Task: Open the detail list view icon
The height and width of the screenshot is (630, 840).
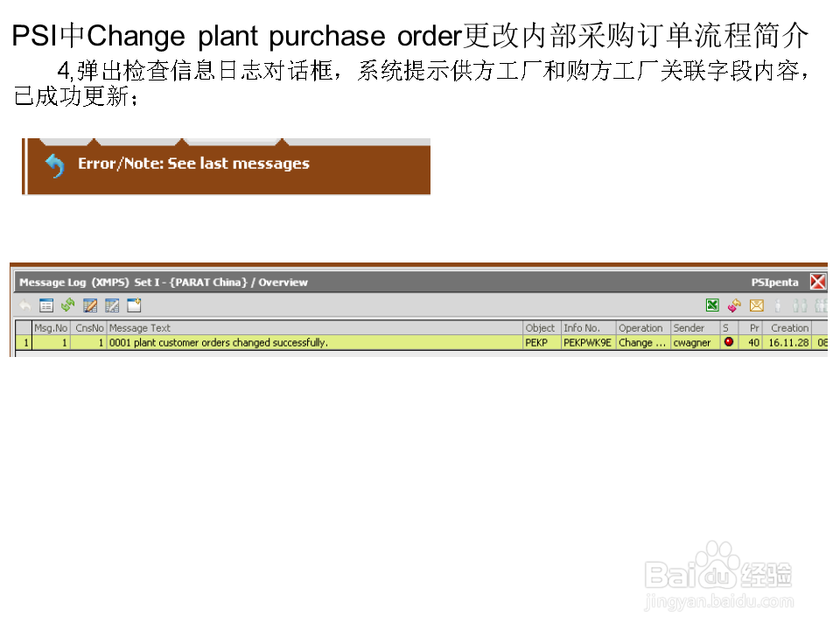Action: tap(45, 305)
